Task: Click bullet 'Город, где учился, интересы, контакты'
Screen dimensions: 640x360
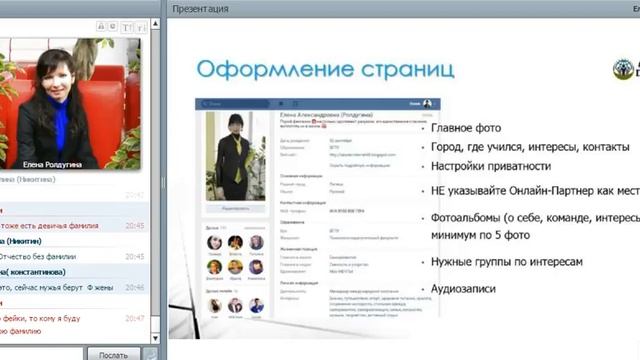Action: (x=530, y=147)
